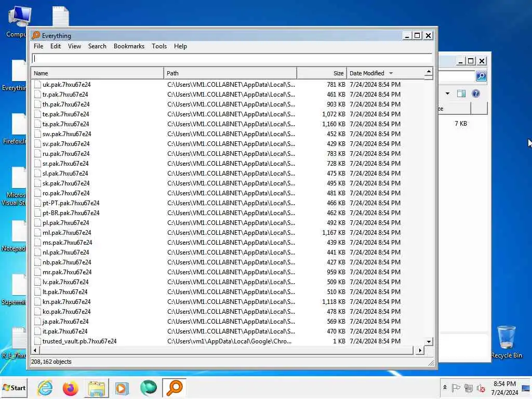Open the Windows Start menu
This screenshot has height=399, width=532.
[x=14, y=388]
